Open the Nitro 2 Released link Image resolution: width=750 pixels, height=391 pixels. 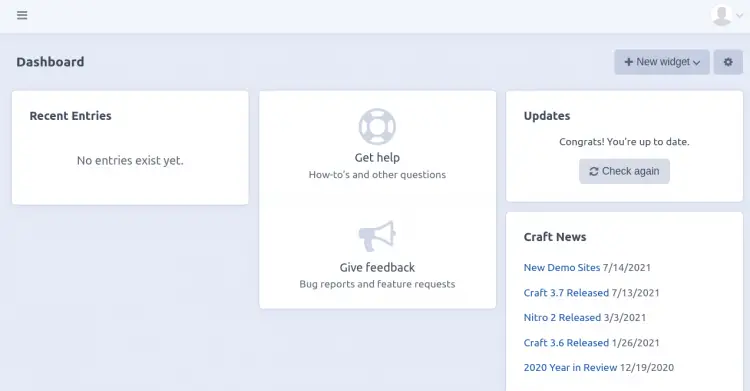pyautogui.click(x=562, y=318)
